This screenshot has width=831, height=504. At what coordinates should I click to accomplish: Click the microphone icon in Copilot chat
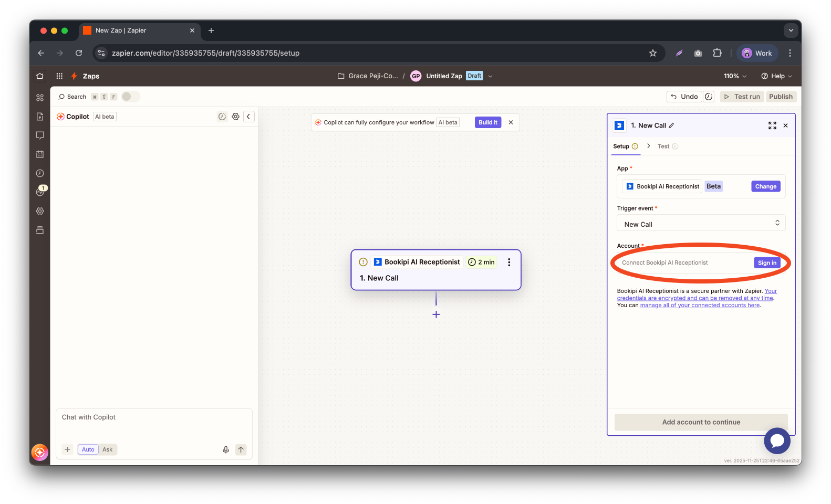tap(226, 449)
